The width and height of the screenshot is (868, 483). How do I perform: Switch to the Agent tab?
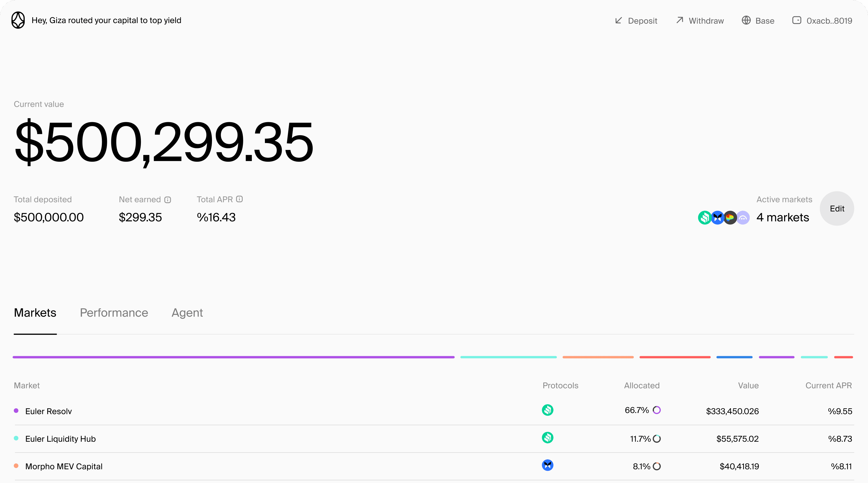(187, 313)
